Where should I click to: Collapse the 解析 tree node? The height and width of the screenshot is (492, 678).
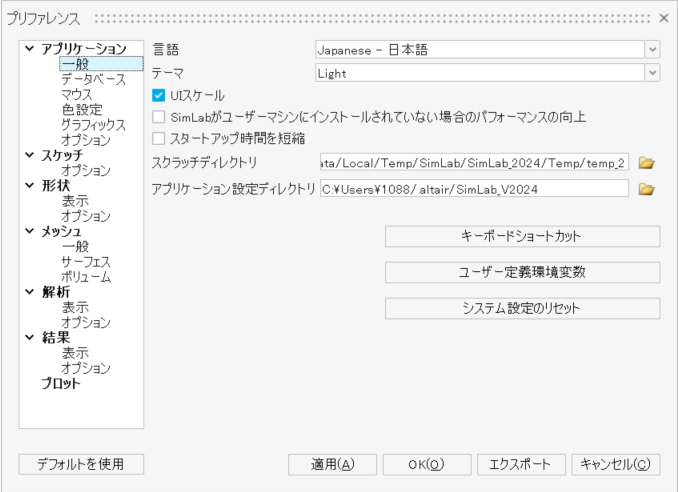pyautogui.click(x=29, y=293)
